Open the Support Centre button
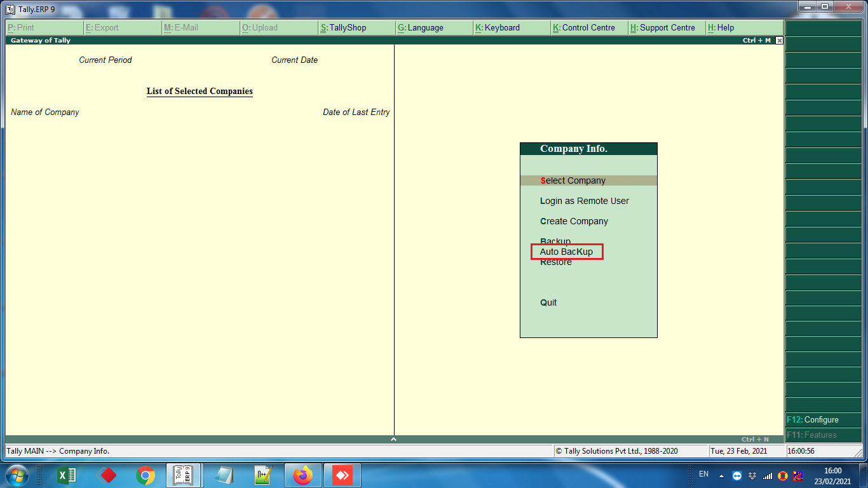Viewport: 868px width, 488px height. 667,27
